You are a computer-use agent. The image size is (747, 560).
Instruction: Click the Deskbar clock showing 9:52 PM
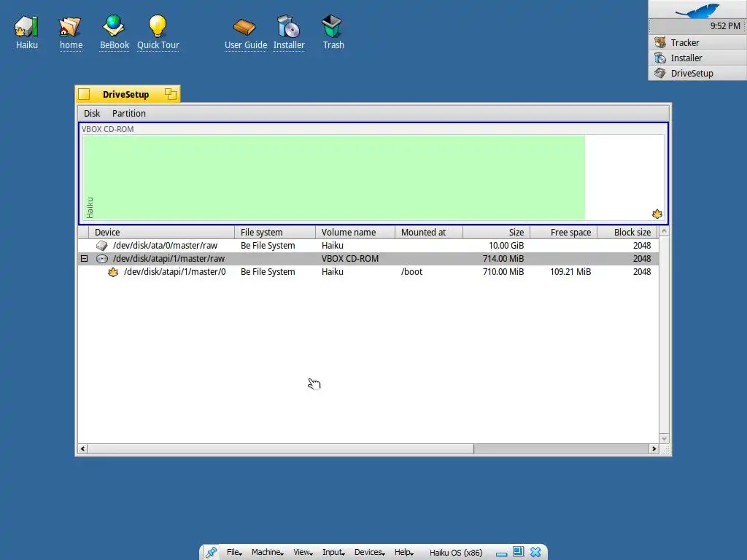725,26
